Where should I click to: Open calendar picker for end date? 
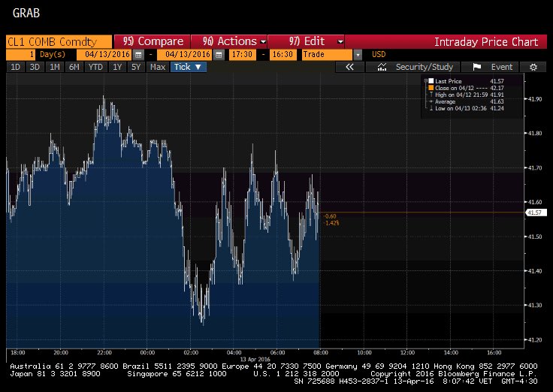[219, 55]
